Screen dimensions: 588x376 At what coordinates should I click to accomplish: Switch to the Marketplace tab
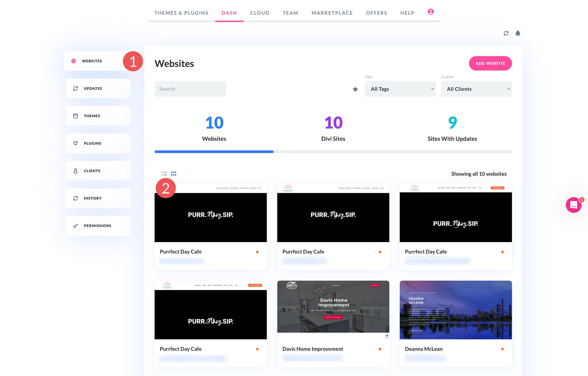tap(332, 13)
